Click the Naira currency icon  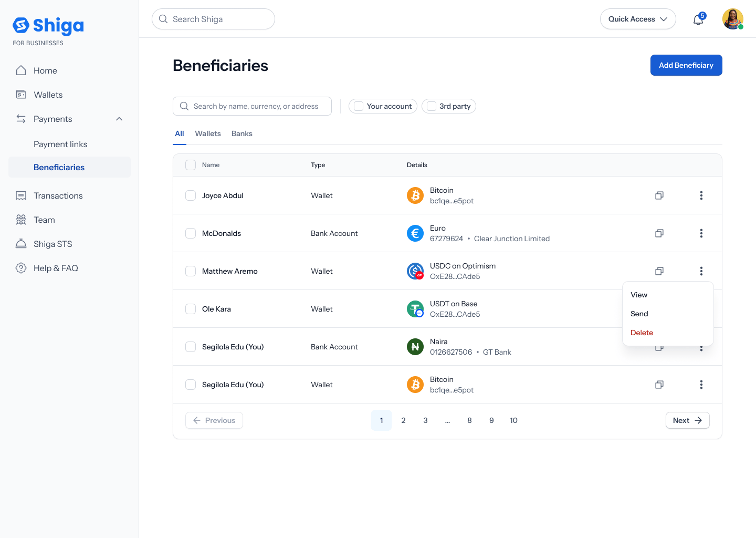coord(415,347)
